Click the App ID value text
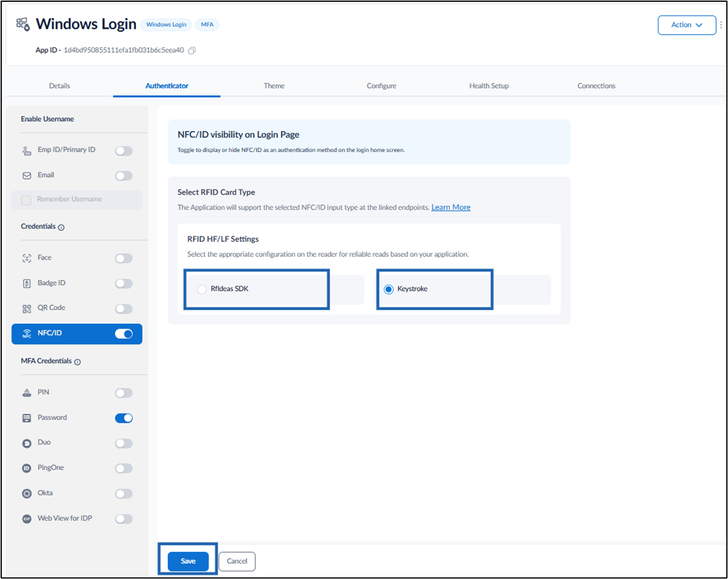This screenshot has width=728, height=579. [124, 51]
